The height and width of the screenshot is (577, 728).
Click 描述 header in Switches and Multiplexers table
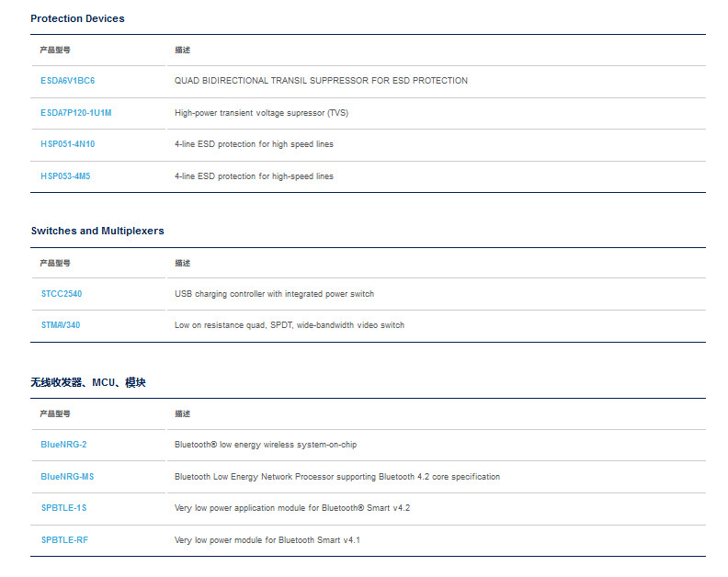(x=183, y=263)
